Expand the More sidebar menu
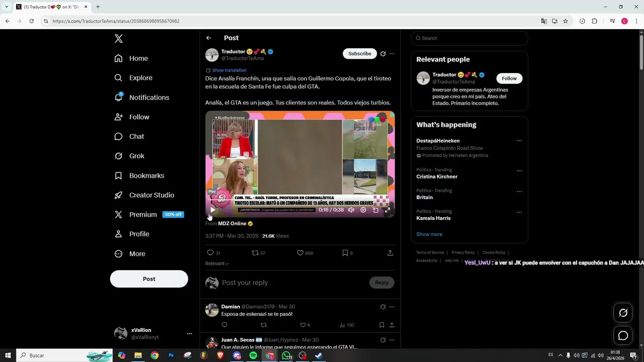Image resolution: width=644 pixels, height=362 pixels. tap(130, 254)
